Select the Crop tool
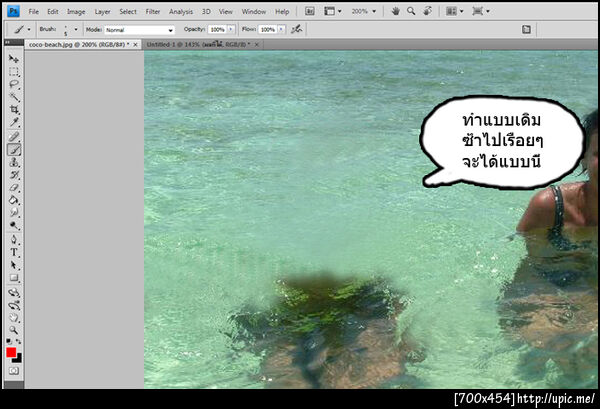This screenshot has height=409, width=600. (14, 110)
